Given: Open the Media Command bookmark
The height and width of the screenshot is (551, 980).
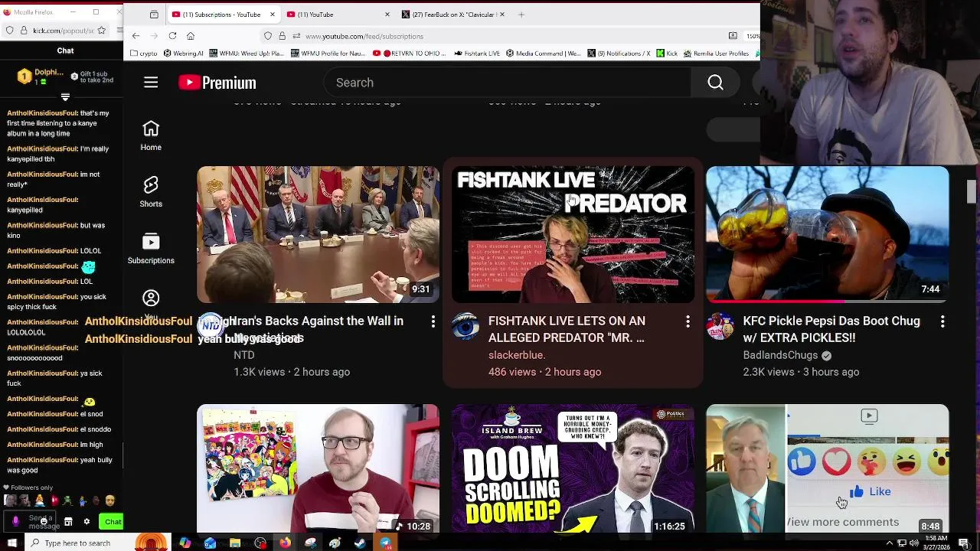Looking at the screenshot, I should [x=544, y=54].
